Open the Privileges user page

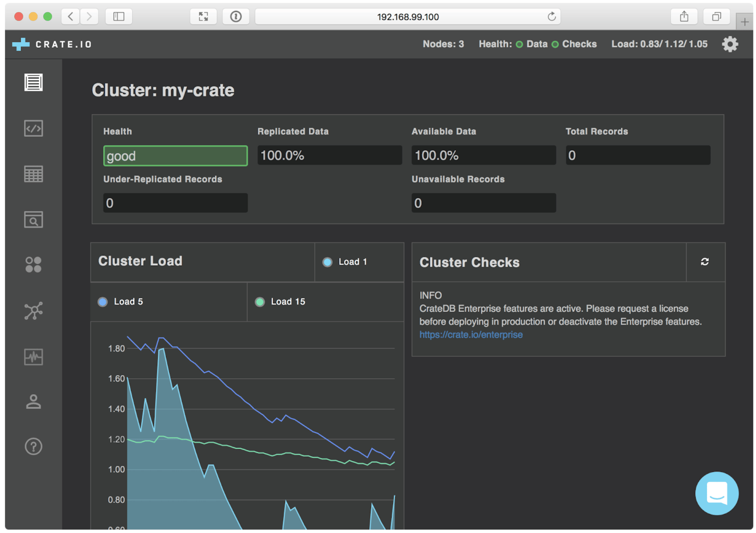pyautogui.click(x=33, y=402)
